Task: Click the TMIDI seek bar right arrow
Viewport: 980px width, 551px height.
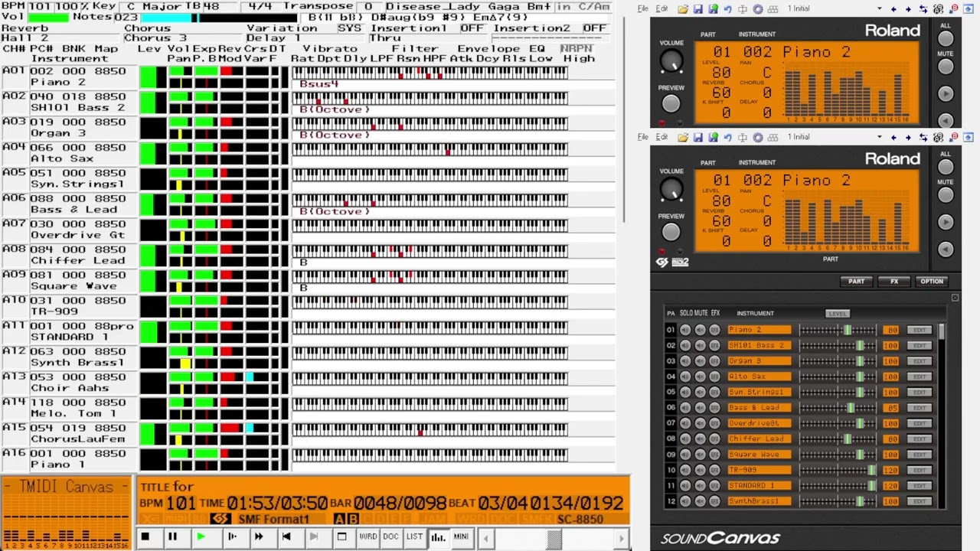Action: pos(622,538)
